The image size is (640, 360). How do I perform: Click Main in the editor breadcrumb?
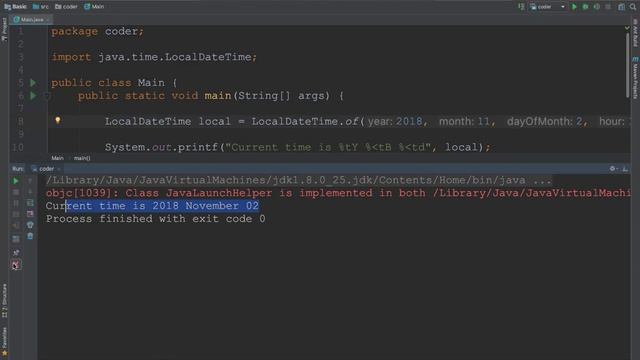click(57, 158)
